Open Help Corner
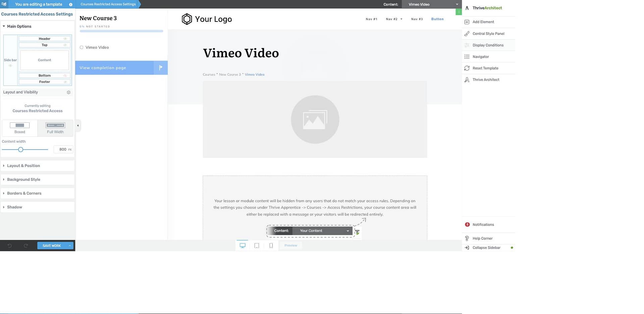Image resolution: width=644 pixels, height=314 pixels. 488,238
